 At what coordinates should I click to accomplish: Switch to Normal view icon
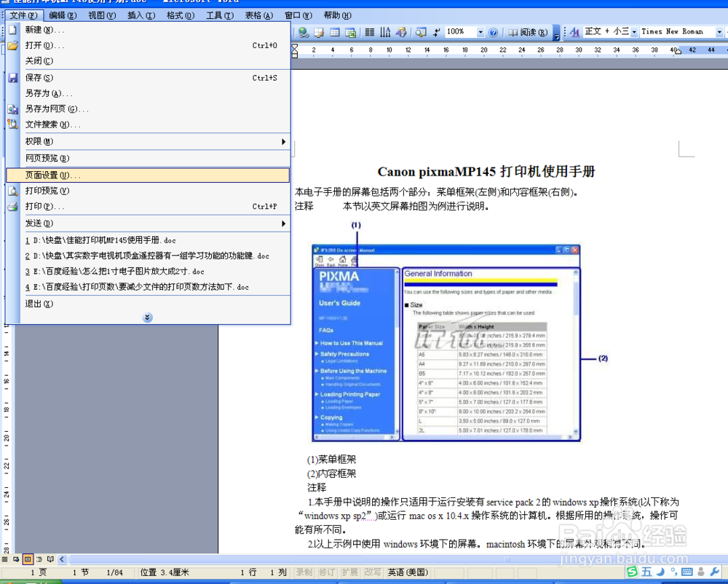point(4,559)
